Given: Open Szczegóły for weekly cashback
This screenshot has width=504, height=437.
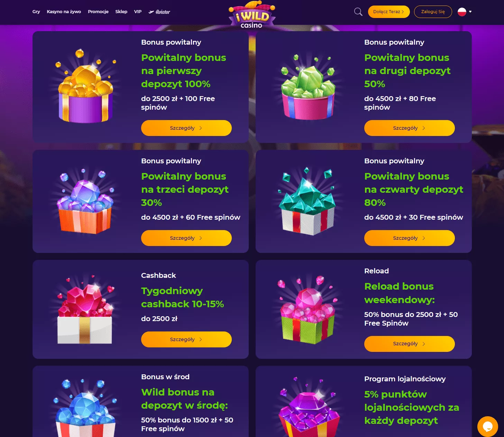Looking at the screenshot, I should [186, 339].
